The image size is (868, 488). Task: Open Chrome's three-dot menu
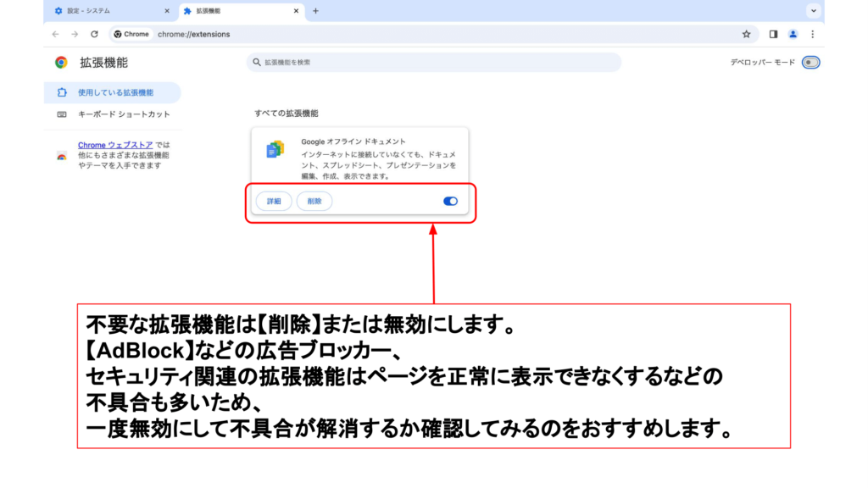tap(813, 34)
